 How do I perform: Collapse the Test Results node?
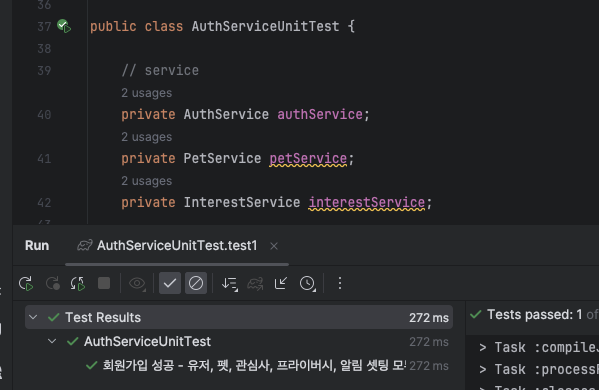pyautogui.click(x=33, y=317)
